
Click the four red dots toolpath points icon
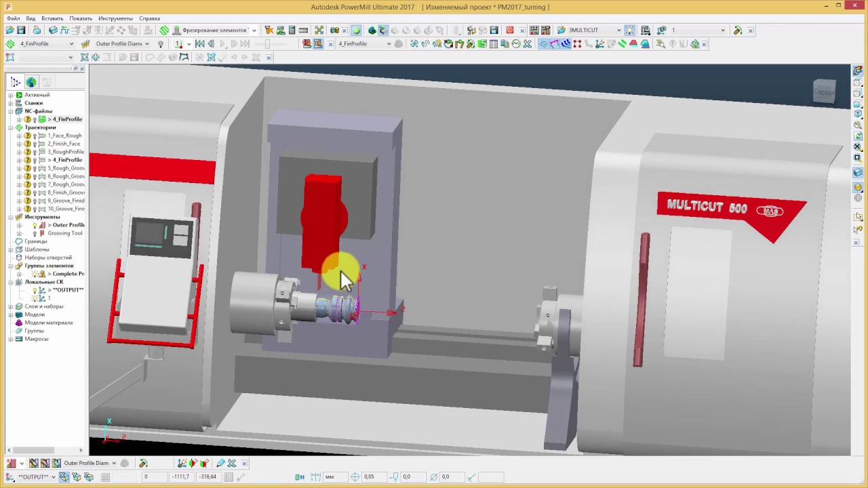click(x=577, y=44)
